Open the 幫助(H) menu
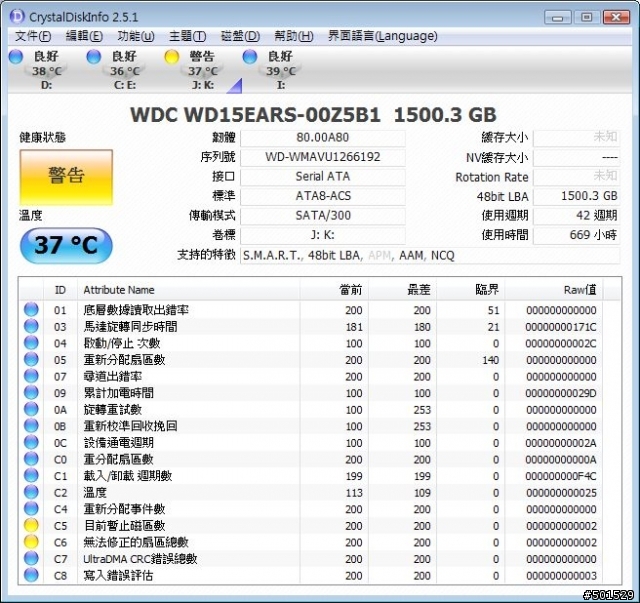640x603 pixels. coord(293,36)
